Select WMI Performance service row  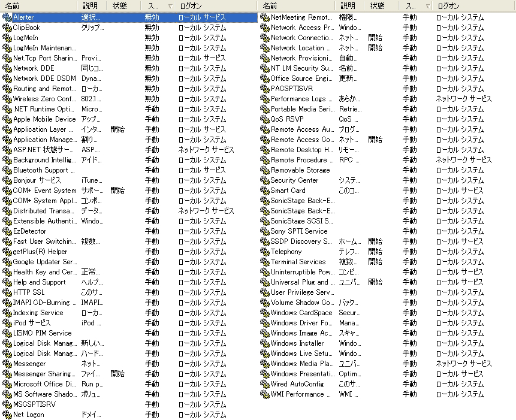pos(387,394)
